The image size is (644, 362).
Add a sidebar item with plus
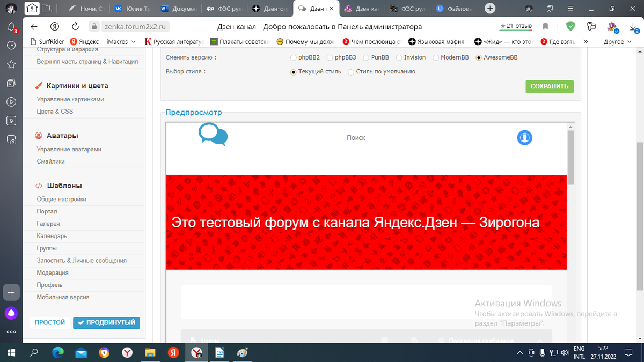[11, 292]
